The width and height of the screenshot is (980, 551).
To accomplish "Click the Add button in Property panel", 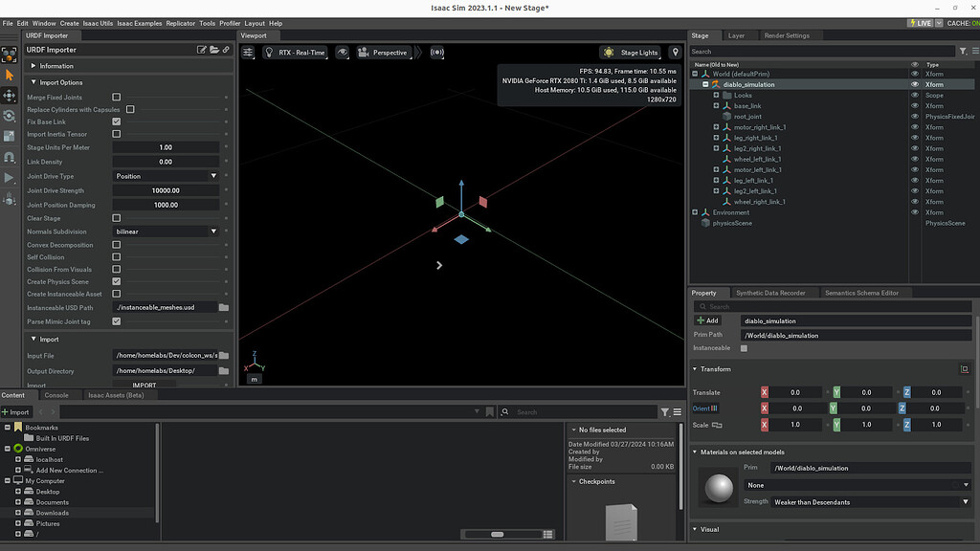I will click(707, 320).
